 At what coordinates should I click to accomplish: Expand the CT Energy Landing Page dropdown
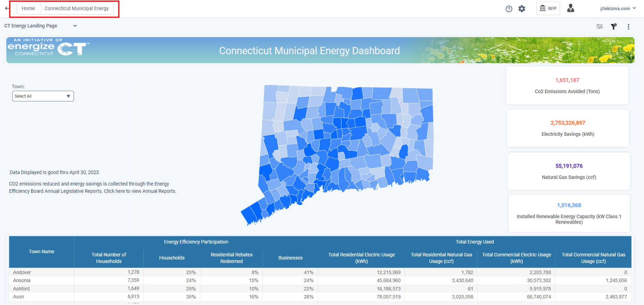[75, 26]
